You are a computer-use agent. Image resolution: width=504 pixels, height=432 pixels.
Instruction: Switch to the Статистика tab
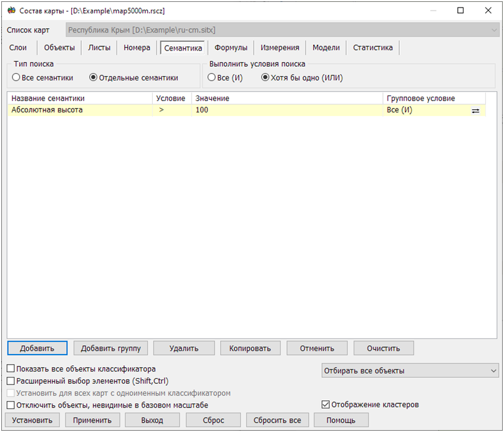coord(373,47)
